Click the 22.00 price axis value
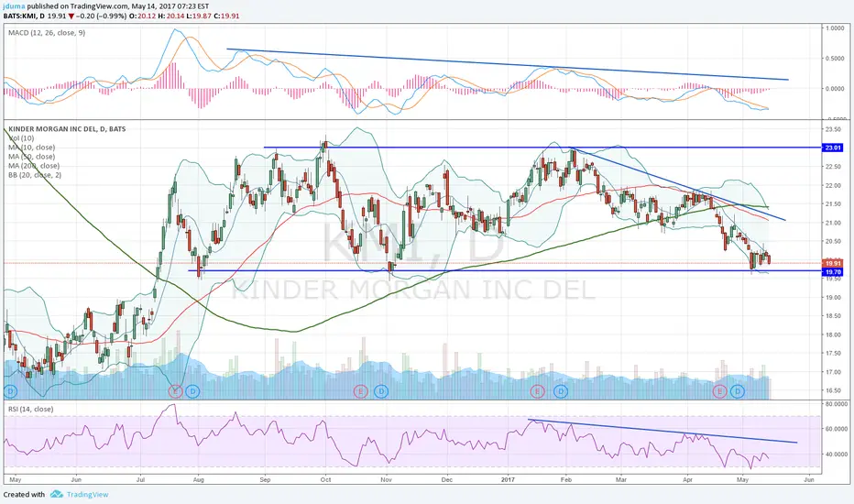The width and height of the screenshot is (854, 504). tap(833, 186)
